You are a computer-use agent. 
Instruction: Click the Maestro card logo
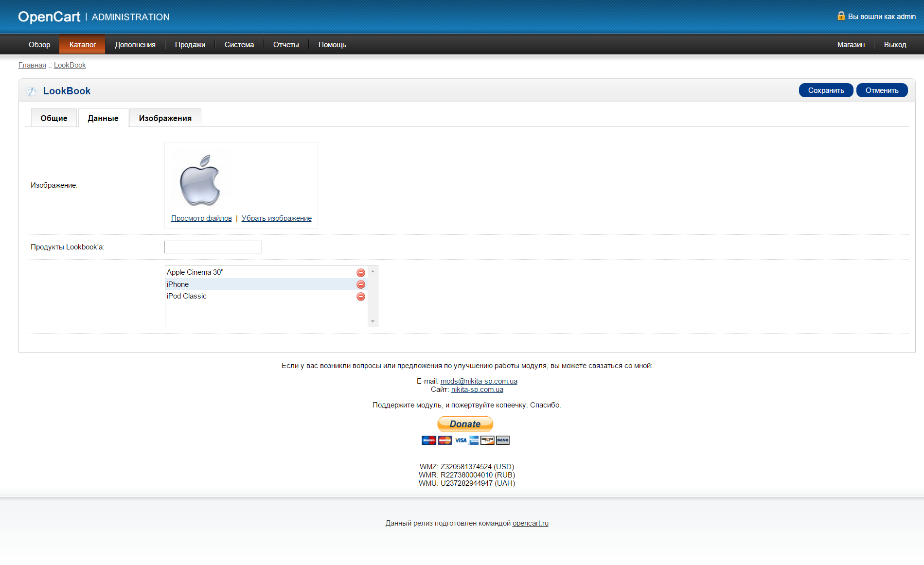pos(429,441)
